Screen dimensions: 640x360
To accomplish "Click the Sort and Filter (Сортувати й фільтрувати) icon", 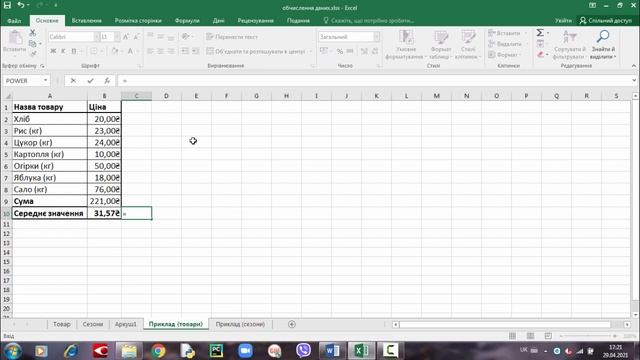I will point(570,38).
